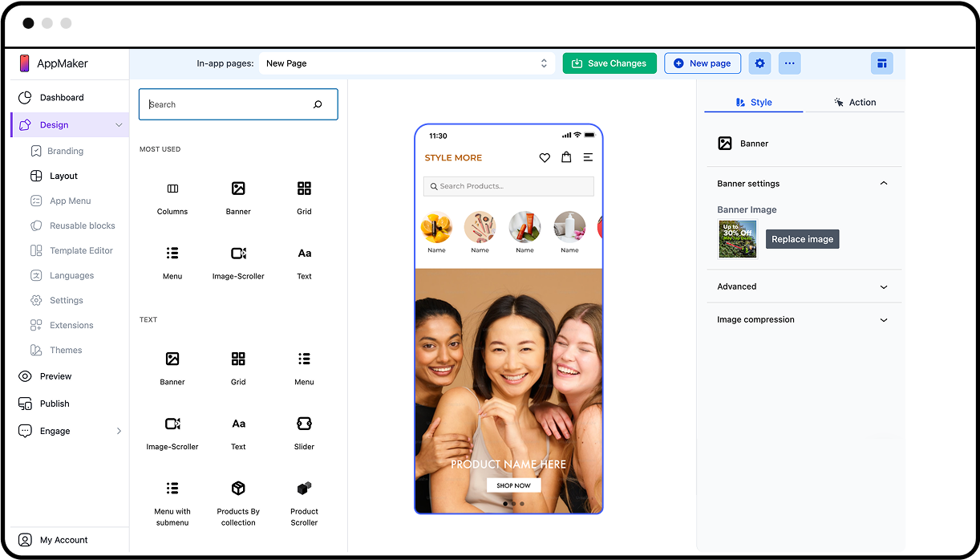
Task: Choose the Products By collection block
Action: click(x=238, y=489)
